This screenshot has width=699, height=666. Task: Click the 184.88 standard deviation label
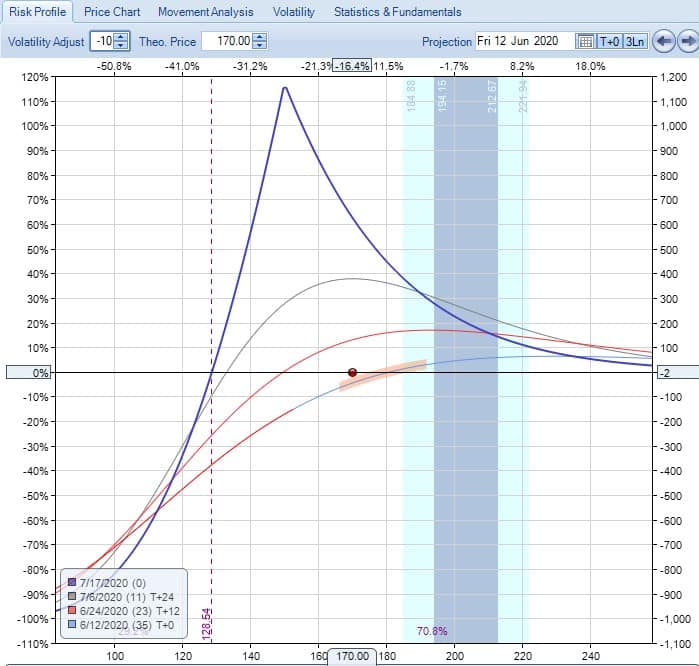pos(411,96)
